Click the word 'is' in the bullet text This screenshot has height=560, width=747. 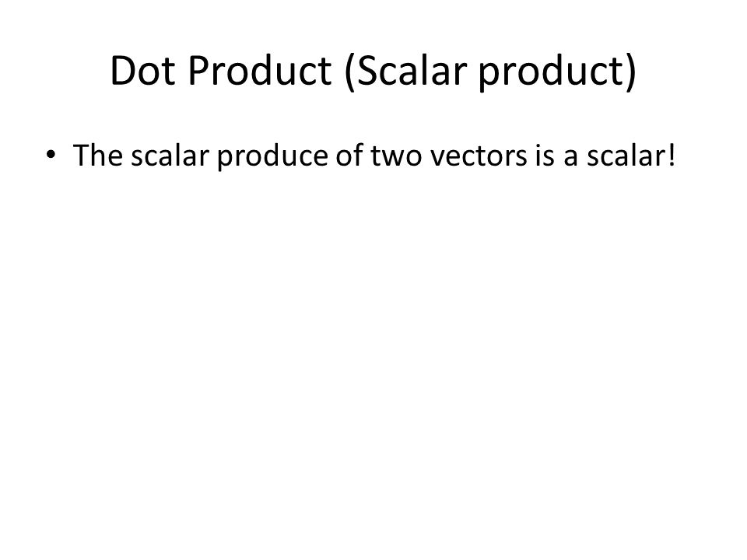[545, 156]
